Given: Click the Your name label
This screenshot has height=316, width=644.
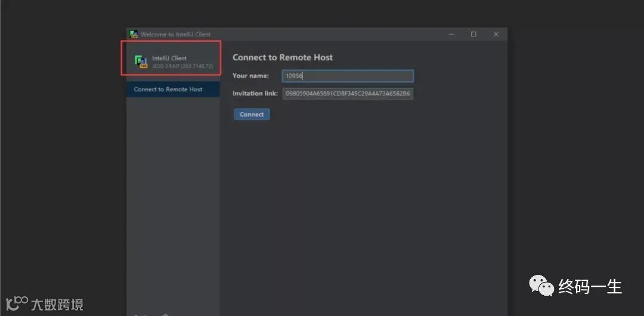Looking at the screenshot, I should (250, 76).
